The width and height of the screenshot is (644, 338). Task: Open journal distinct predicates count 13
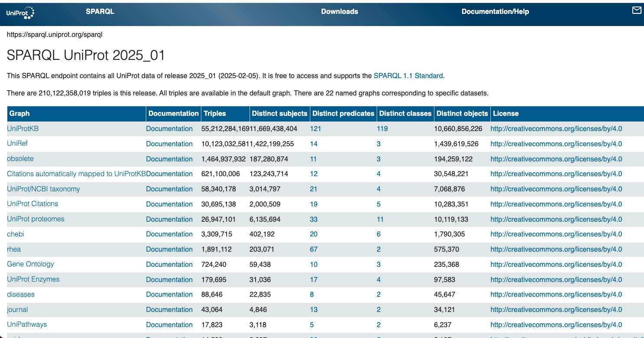314,309
